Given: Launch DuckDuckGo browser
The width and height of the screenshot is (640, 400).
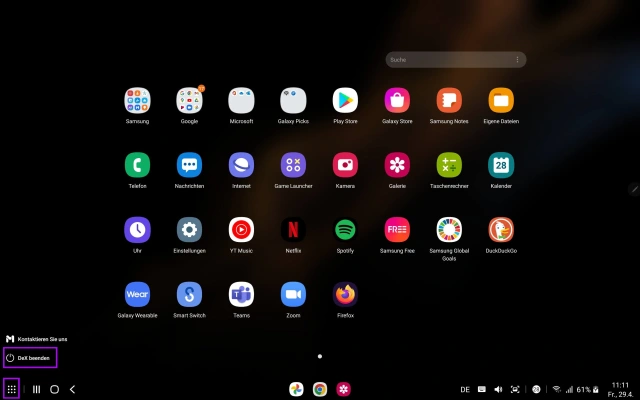Looking at the screenshot, I should tap(501, 230).
